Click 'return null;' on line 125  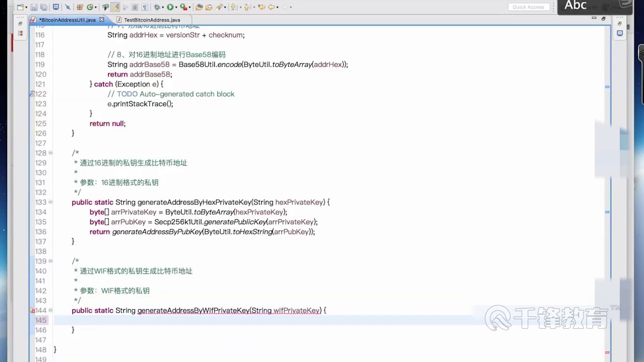click(x=108, y=124)
